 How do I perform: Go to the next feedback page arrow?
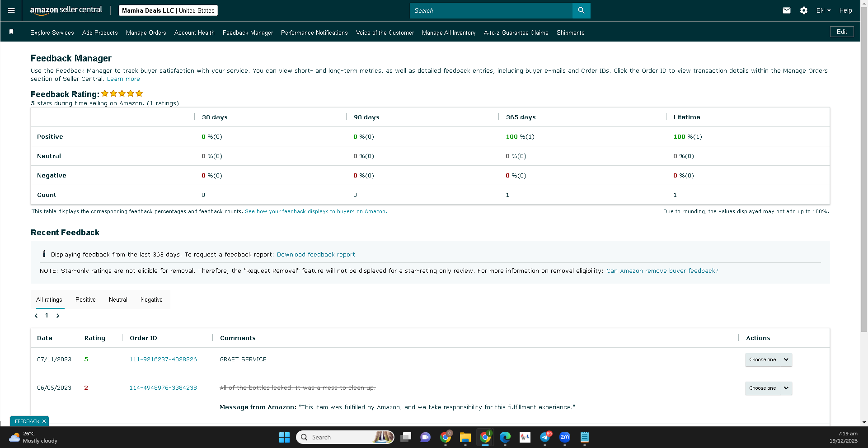click(x=58, y=316)
